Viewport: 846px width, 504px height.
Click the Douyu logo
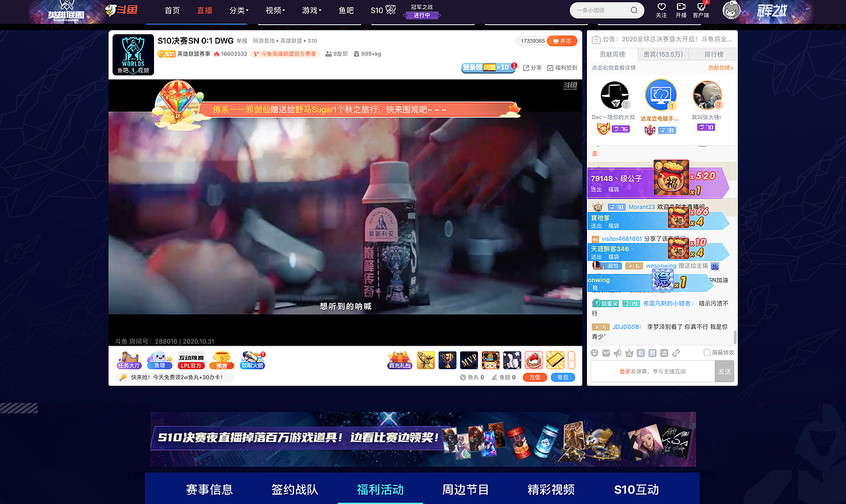(122, 10)
